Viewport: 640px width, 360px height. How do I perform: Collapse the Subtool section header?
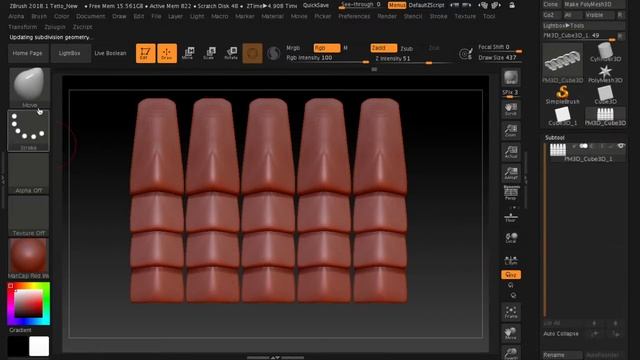pyautogui.click(x=555, y=138)
